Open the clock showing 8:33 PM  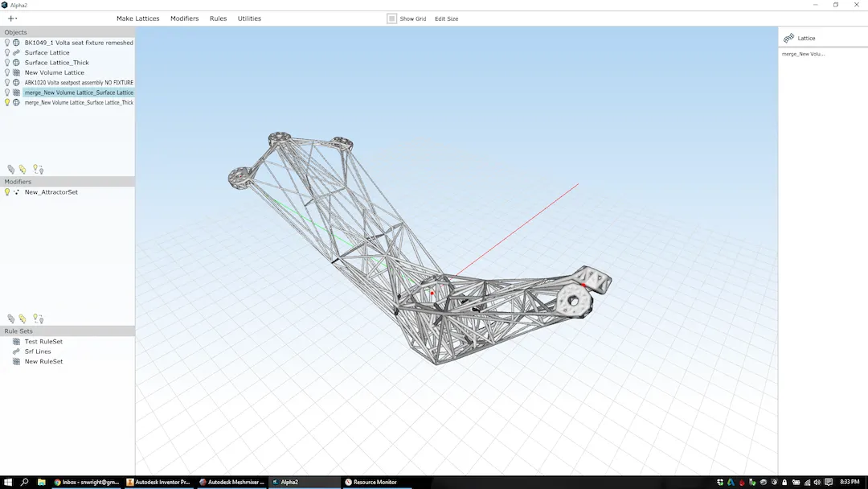click(850, 482)
